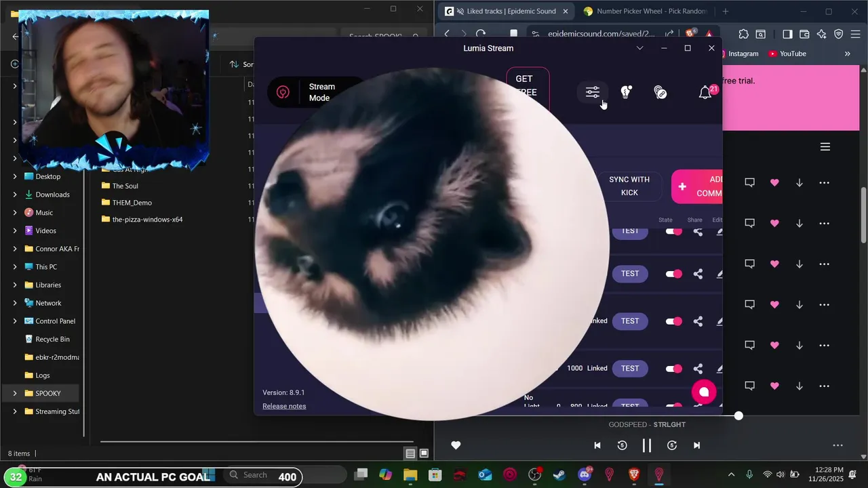Open Leo AI sparkle icon in Brave

(x=822, y=34)
